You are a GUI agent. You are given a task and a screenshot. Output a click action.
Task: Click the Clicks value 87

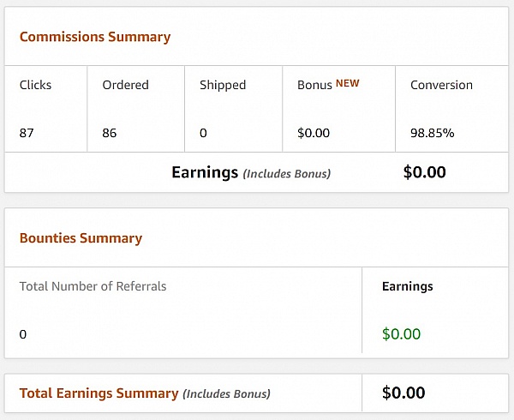click(x=27, y=133)
